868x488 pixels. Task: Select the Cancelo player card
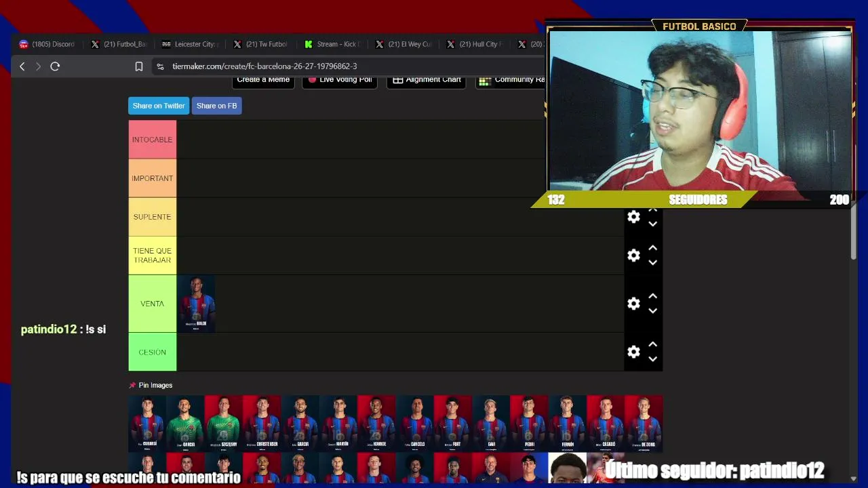pos(414,424)
